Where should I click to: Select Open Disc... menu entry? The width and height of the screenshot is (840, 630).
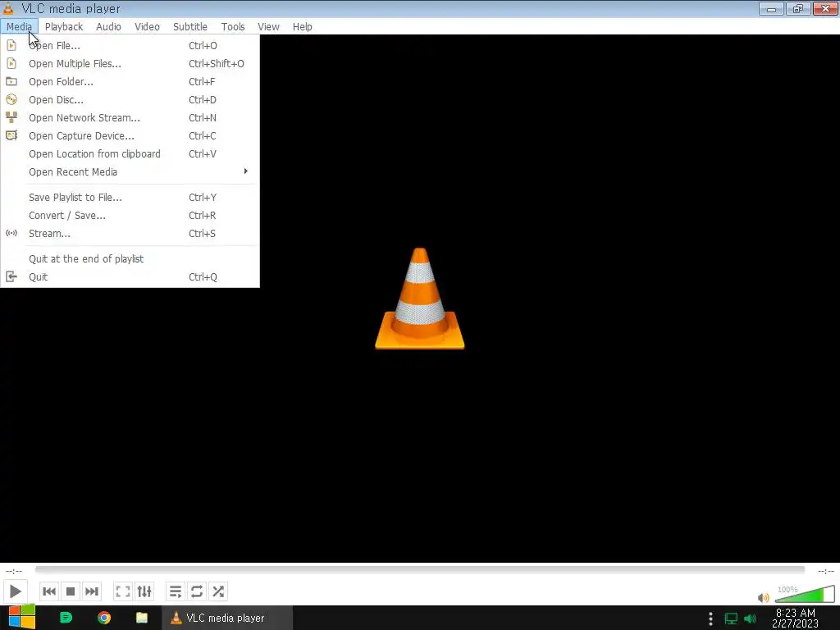click(130, 99)
